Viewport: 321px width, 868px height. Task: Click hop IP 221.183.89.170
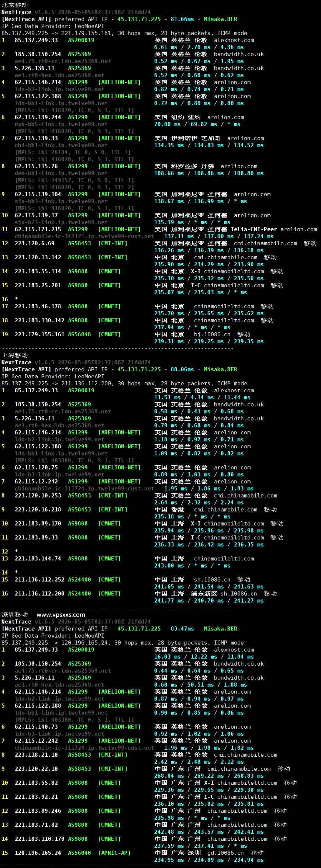(x=38, y=524)
